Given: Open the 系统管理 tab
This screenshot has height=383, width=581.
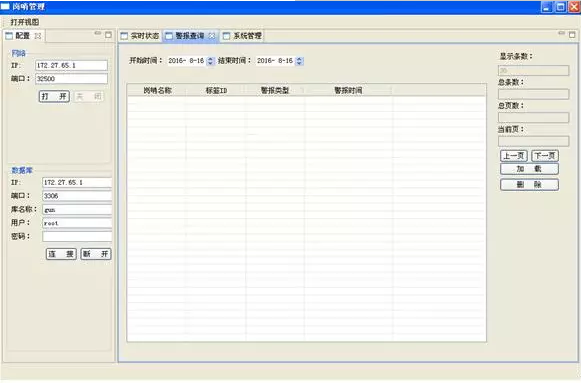Looking at the screenshot, I should point(243,36).
